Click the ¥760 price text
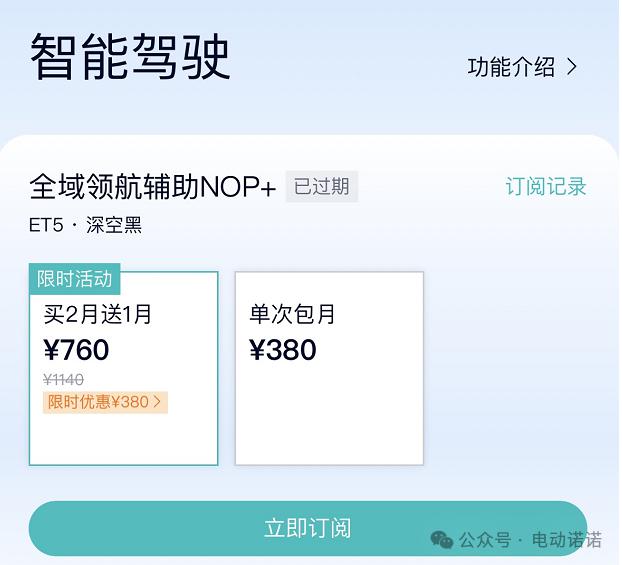The height and width of the screenshot is (565, 622). [x=76, y=350]
